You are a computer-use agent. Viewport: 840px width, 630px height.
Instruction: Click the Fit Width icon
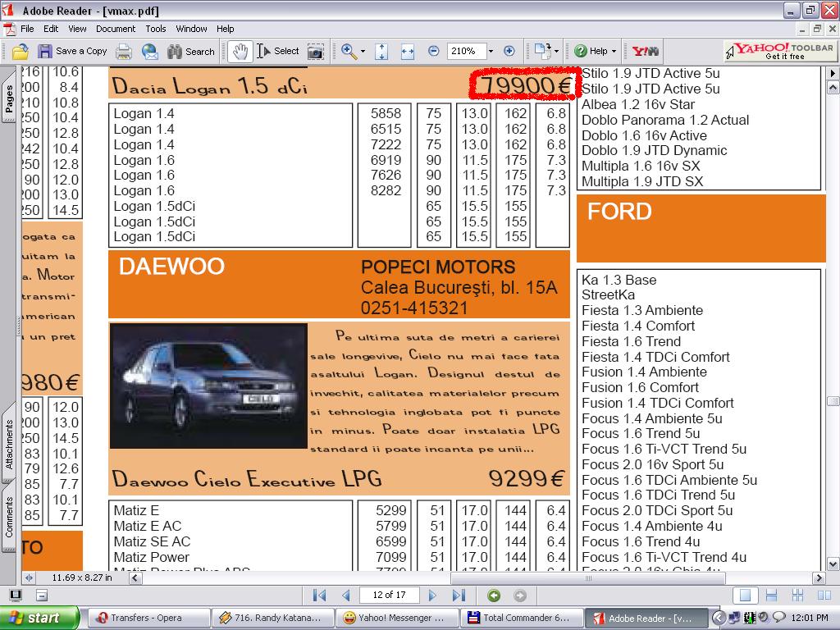[407, 51]
